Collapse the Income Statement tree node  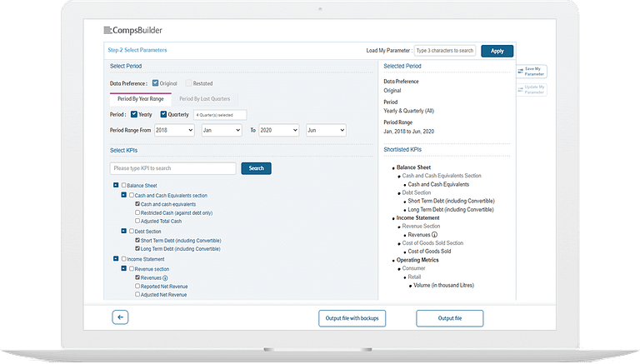point(116,259)
